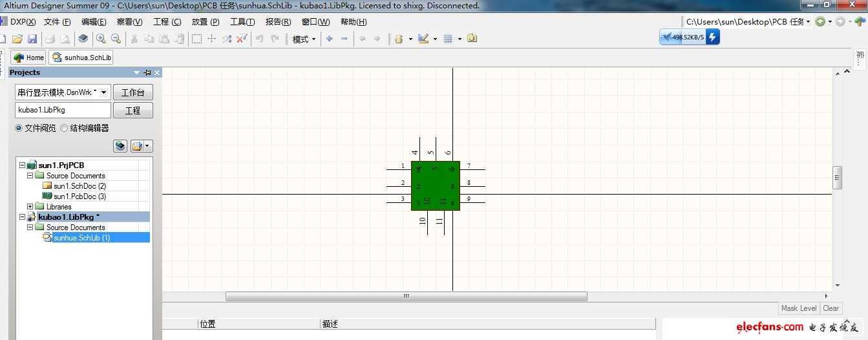Screen dimensions: 868x340
Task: Click the grid settings icon
Action: [448, 39]
